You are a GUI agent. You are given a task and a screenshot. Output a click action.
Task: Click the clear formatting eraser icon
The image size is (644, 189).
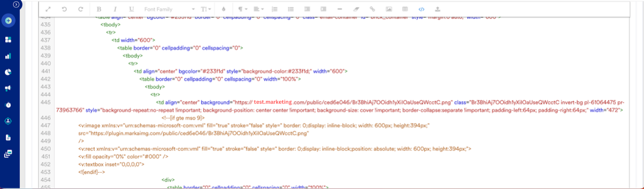pos(356,9)
